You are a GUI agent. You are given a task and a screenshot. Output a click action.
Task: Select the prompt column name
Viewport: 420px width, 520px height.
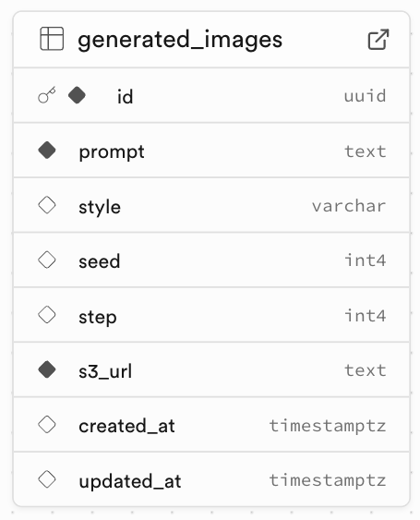112,152
